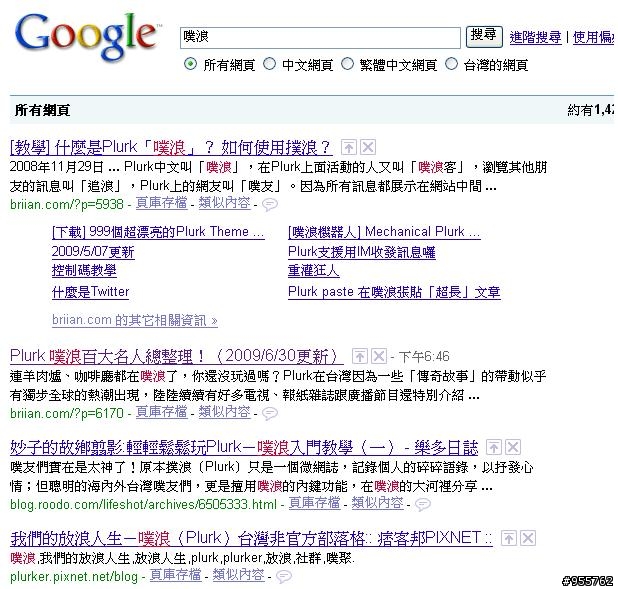Click the 搜尋 search button

coord(484,37)
